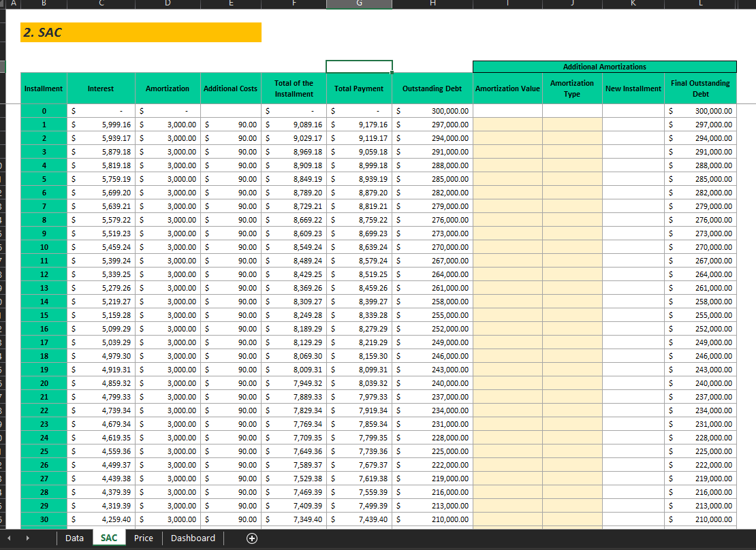Image resolution: width=756 pixels, height=550 pixels.
Task: Click the selected empty cell above Total Payment
Action: 359,67
